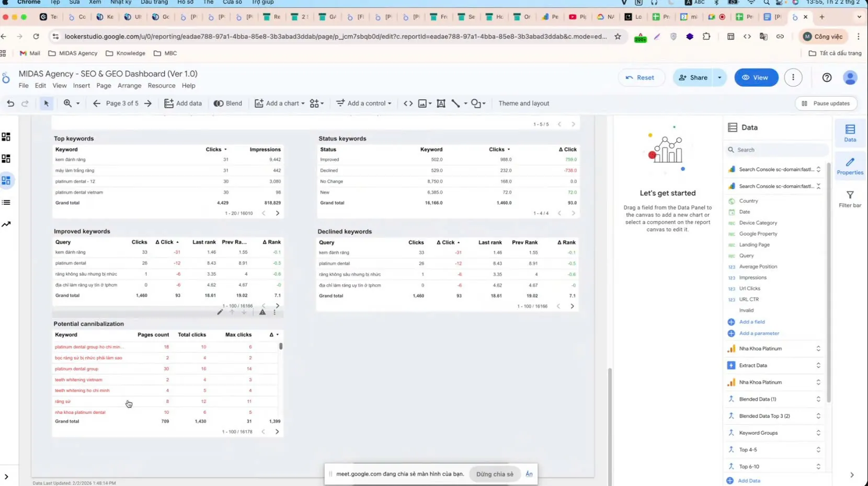Click the Undo arrow in the toolbar
868x486 pixels.
pyautogui.click(x=10, y=103)
